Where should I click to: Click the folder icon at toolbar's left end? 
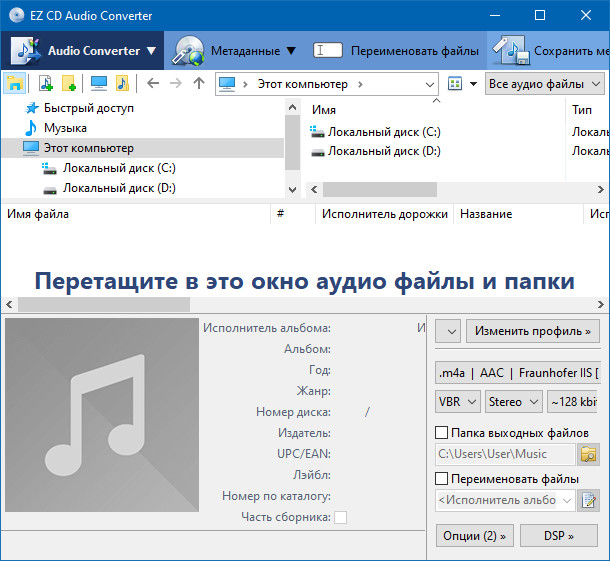coord(15,83)
